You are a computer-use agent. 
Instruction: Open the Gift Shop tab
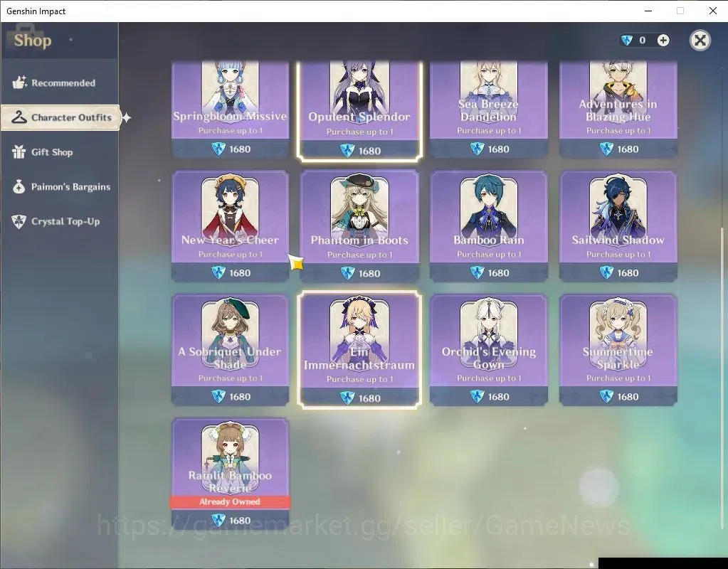[60, 152]
